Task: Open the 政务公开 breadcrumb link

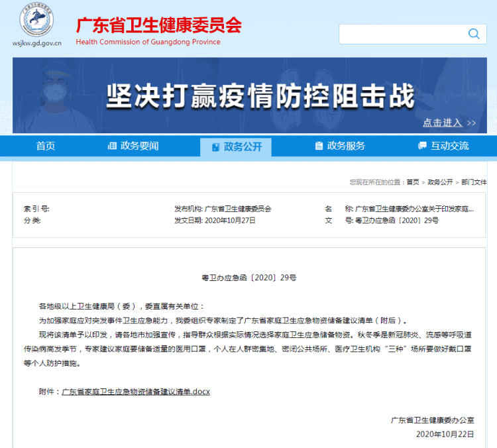Action: click(440, 182)
